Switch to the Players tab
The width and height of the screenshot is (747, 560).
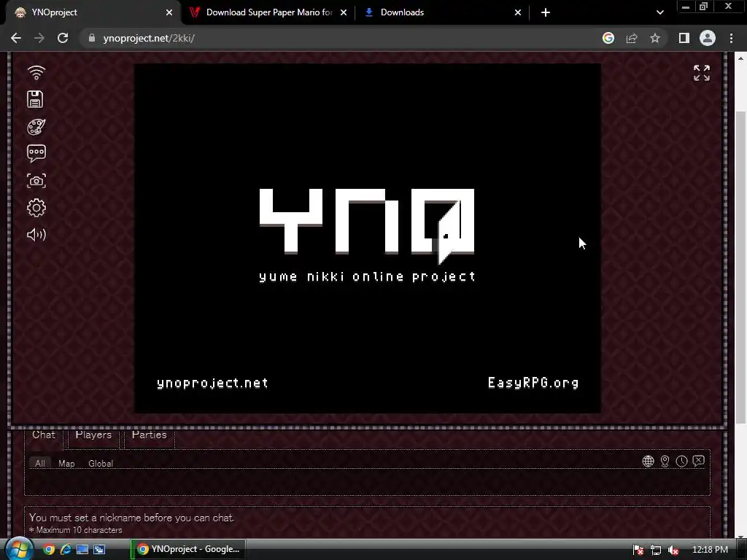click(93, 435)
